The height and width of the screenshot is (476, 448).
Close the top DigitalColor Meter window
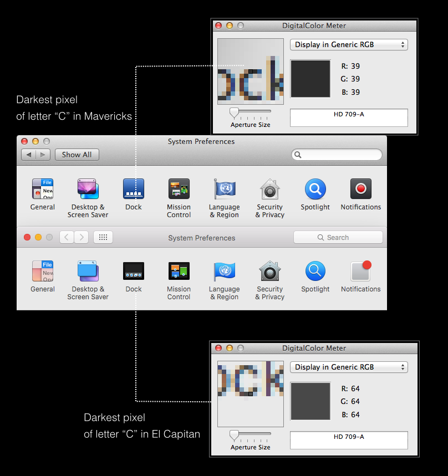[218, 25]
